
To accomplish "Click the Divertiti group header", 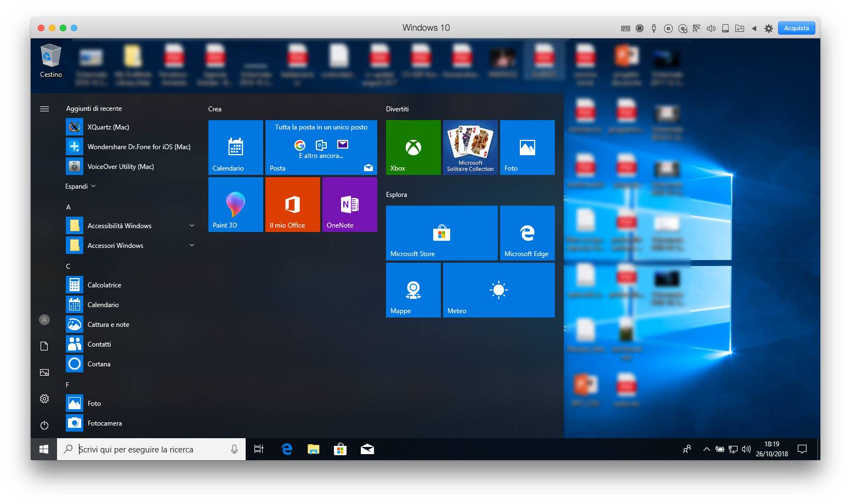I will point(398,109).
